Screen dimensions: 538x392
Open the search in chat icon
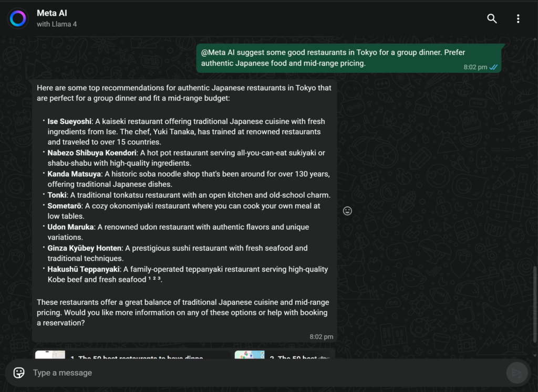(x=492, y=19)
